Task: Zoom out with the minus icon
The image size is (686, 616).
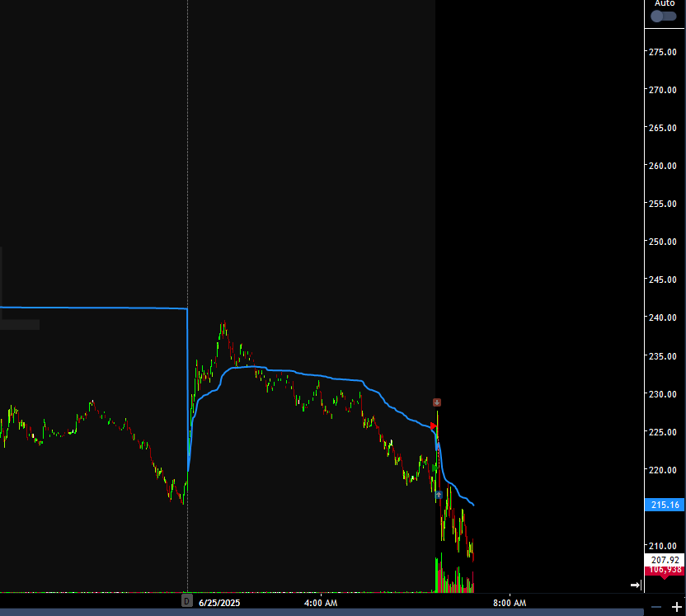Action: coord(656,607)
